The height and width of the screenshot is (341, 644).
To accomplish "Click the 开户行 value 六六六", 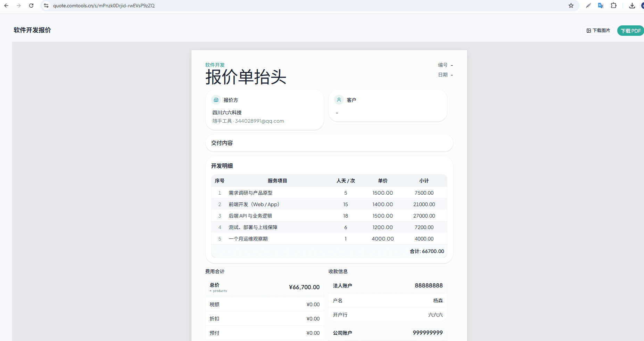I will coord(436,315).
